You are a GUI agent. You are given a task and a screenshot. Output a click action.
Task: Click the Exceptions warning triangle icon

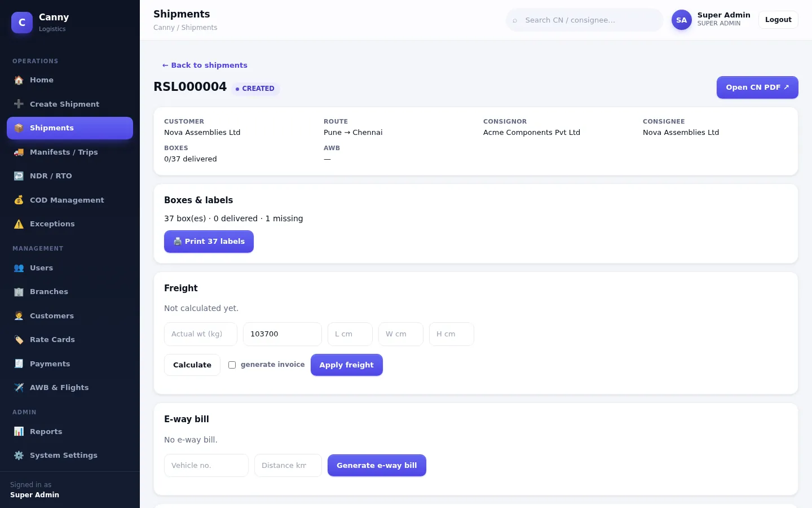coord(19,224)
